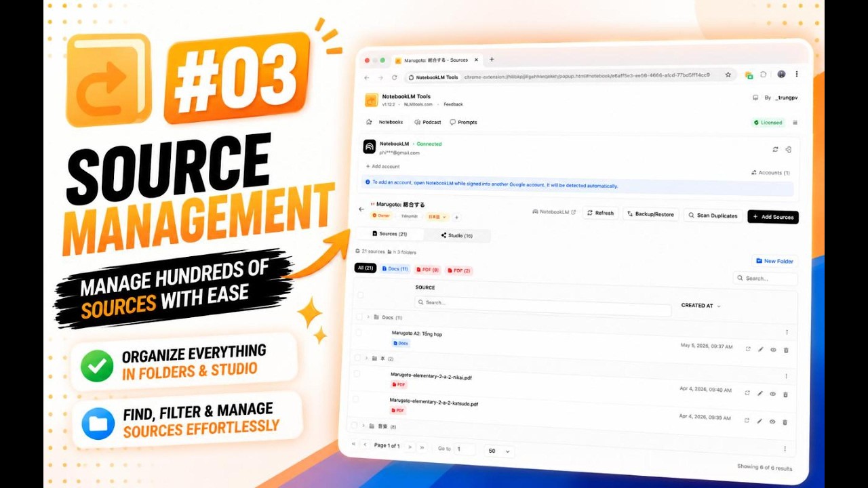Screen dimensions: 868x488
Task: Go back with arrow left of Marugoto title
Action: [x=361, y=209]
